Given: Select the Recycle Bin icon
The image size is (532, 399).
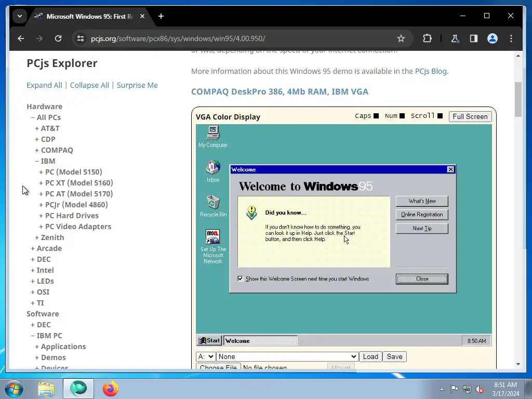Looking at the screenshot, I should pos(213,206).
